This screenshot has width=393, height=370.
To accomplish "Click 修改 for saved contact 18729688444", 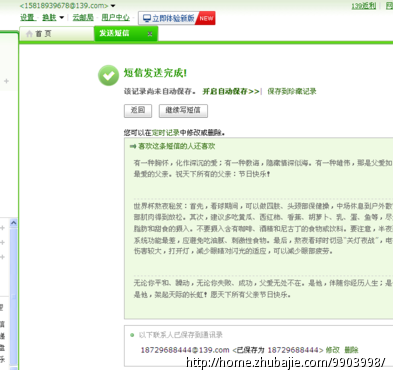I will pyautogui.click(x=332, y=350).
